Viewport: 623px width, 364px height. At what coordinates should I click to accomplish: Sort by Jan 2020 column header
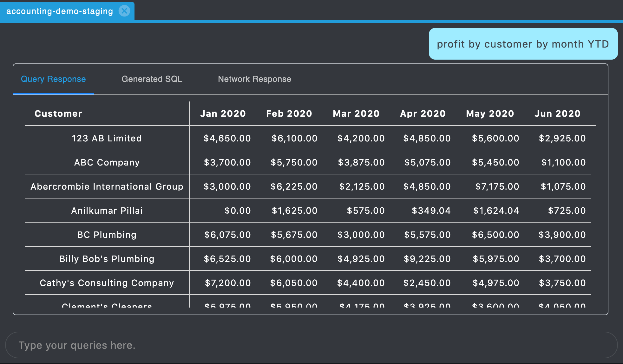click(223, 114)
